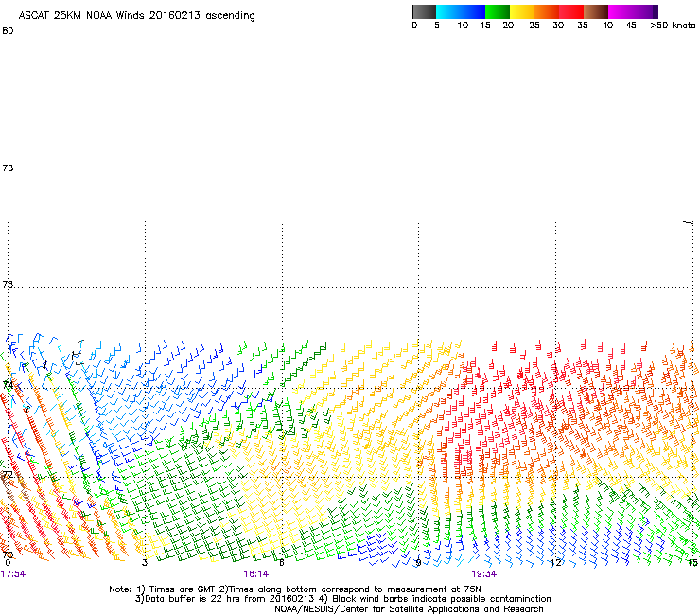The width and height of the screenshot is (700, 615).
Task: Click the gray 0-5 knots color bar segment
Action: point(424,11)
